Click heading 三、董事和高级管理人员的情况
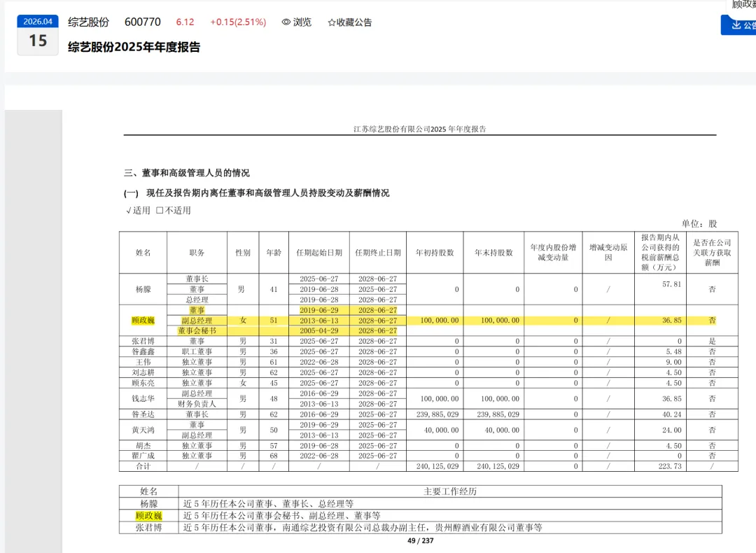The height and width of the screenshot is (553, 756). [x=187, y=173]
